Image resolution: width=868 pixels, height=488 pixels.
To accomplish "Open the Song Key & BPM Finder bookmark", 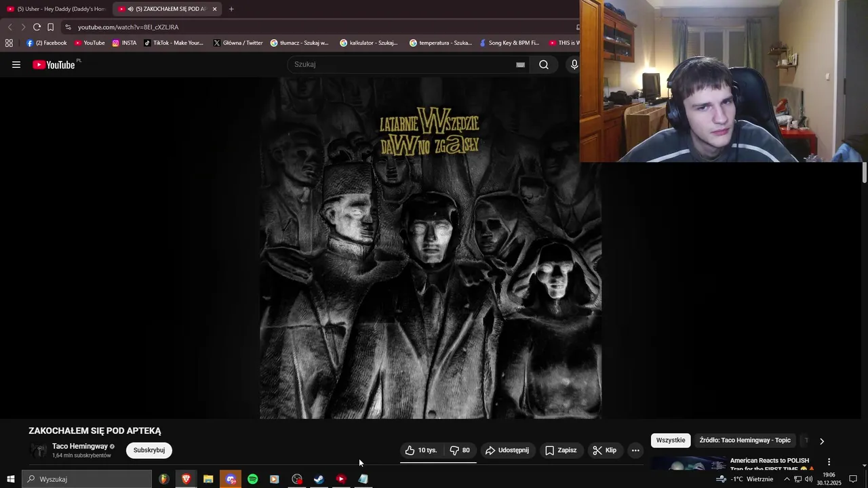I will [509, 43].
